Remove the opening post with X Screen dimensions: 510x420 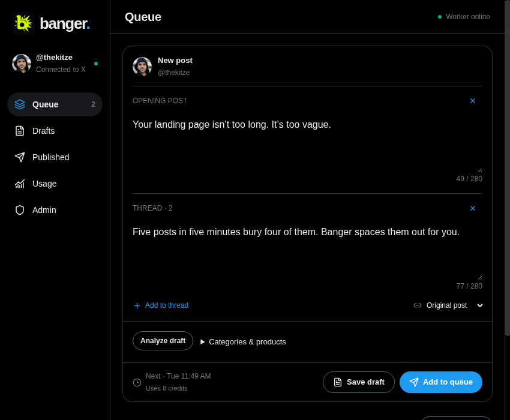[x=473, y=101]
